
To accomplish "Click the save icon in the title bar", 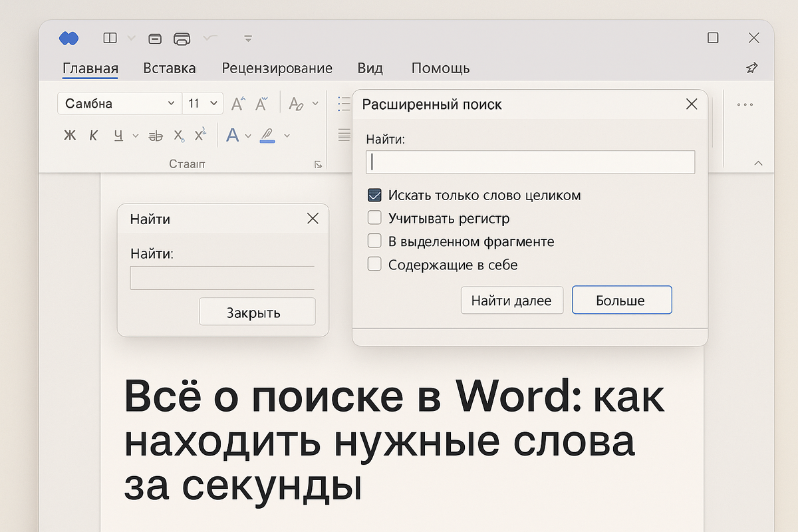I will coord(155,38).
